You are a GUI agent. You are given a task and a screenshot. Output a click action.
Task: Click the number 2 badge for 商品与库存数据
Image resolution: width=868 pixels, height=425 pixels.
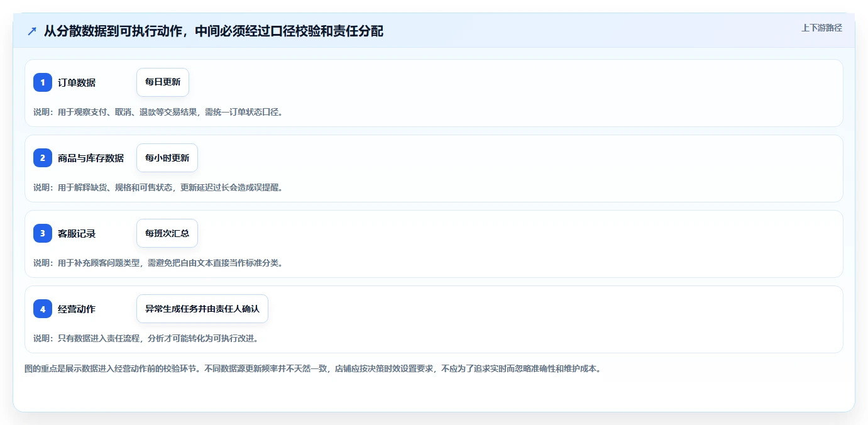click(43, 158)
